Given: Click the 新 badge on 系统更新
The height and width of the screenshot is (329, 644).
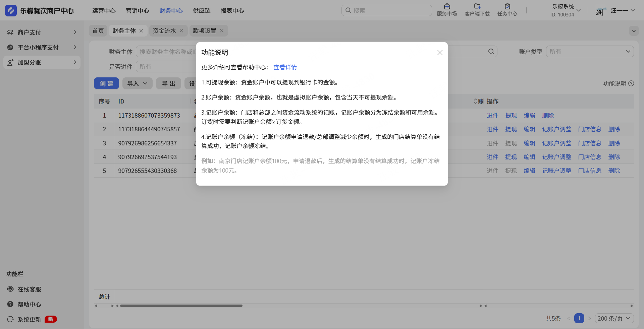Looking at the screenshot, I should 51,319.
